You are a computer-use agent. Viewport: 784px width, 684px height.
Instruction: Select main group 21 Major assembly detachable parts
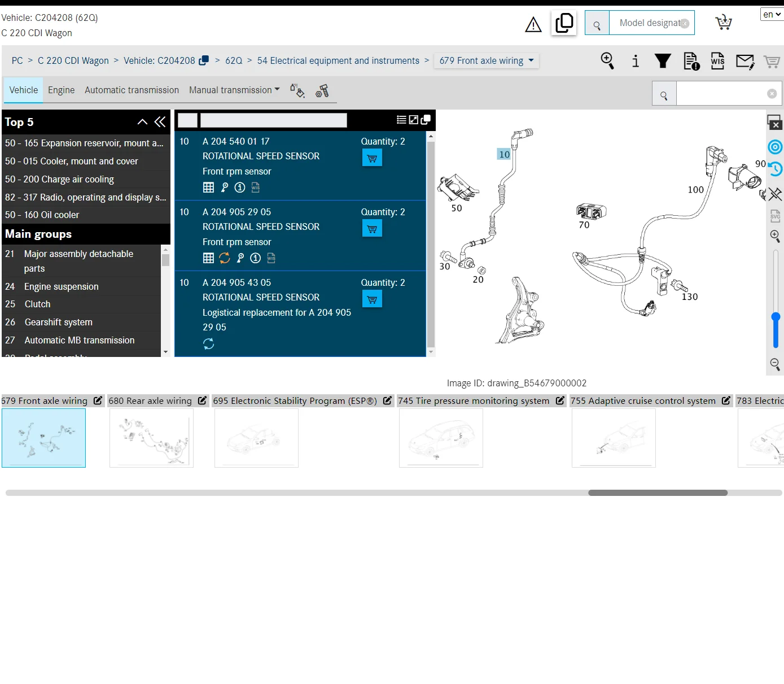coord(81,262)
